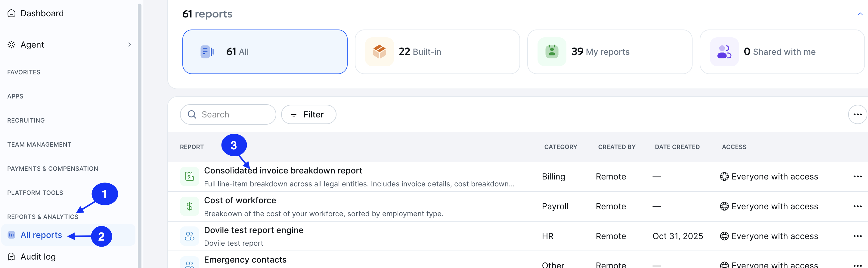Expand the Team Management sidebar section
This screenshot has width=868, height=268.
tap(39, 145)
